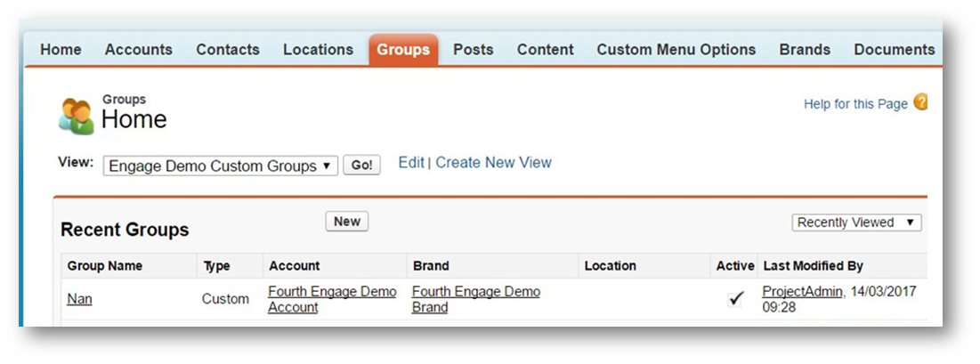The width and height of the screenshot is (980, 364).
Task: Click the Home tab
Action: [x=61, y=50]
